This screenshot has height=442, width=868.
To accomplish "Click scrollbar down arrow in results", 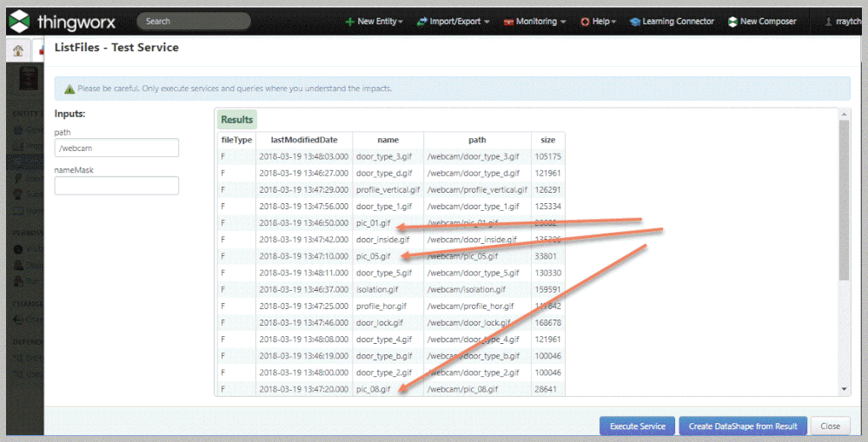I will pyautogui.click(x=845, y=389).
